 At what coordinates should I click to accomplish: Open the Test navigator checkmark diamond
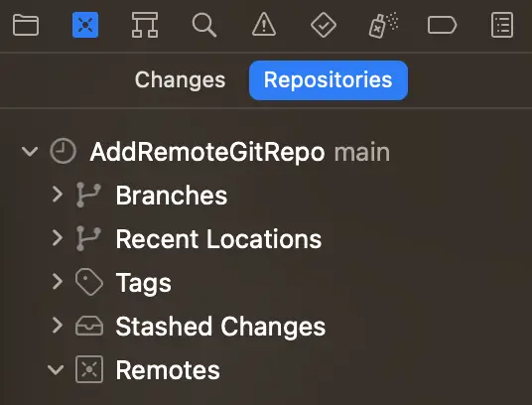click(324, 25)
